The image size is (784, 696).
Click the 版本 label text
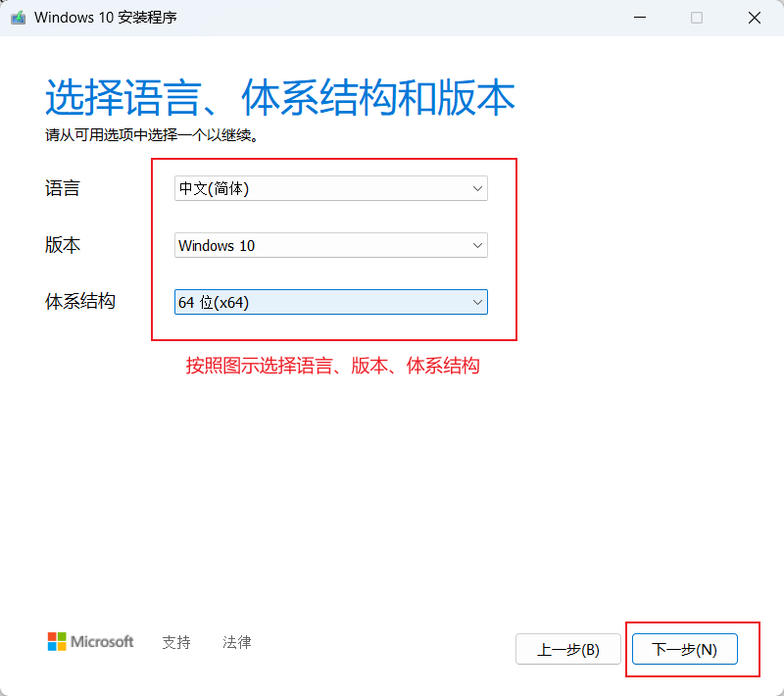pyautogui.click(x=63, y=245)
